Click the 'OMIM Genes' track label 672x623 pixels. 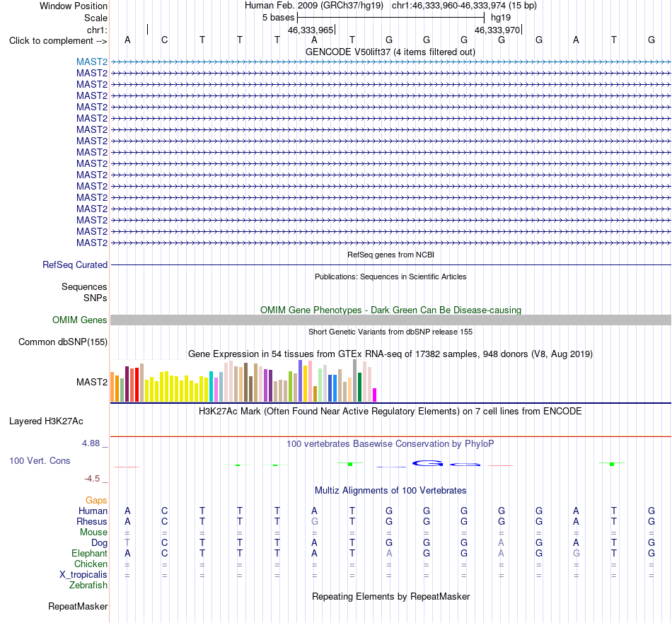(79, 320)
